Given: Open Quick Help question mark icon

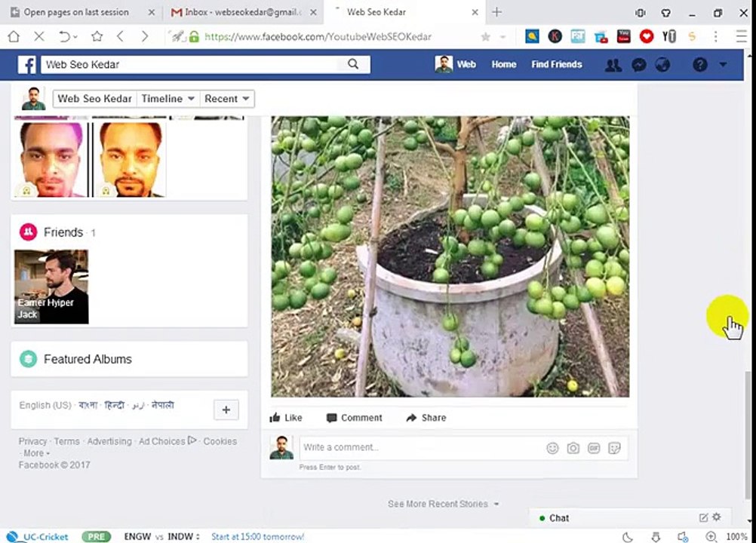Looking at the screenshot, I should click(x=699, y=65).
